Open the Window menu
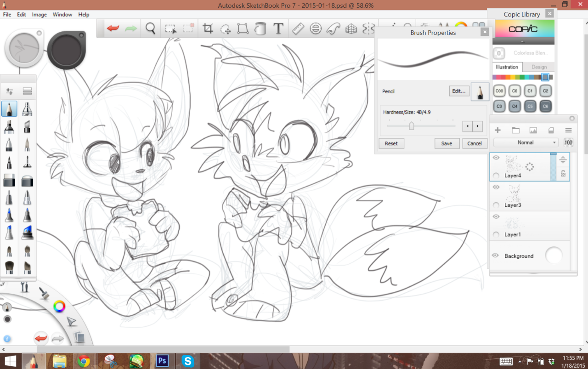The width and height of the screenshot is (588, 369). (x=62, y=15)
